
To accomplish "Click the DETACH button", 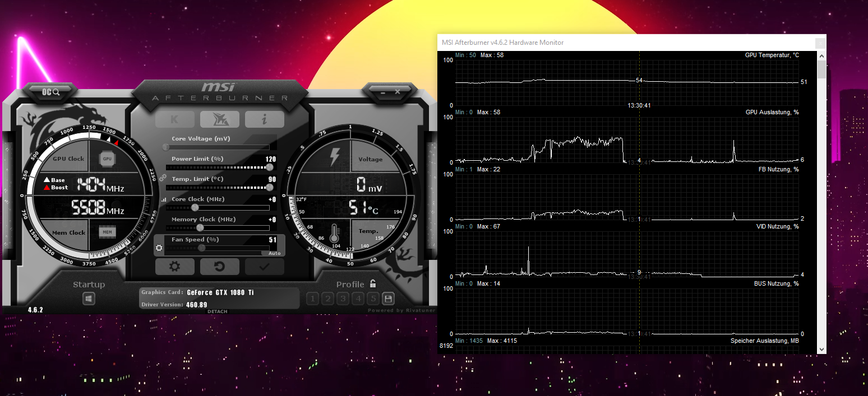I will [218, 311].
